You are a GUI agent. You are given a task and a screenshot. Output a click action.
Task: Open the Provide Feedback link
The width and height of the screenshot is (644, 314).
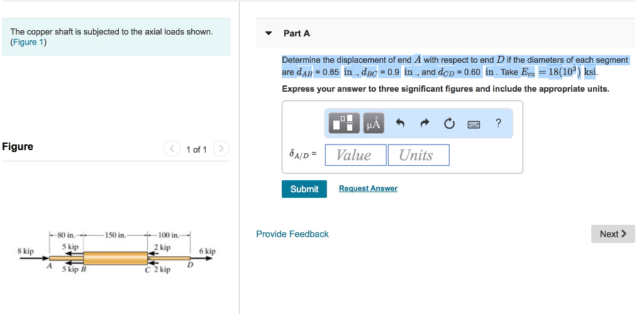click(x=292, y=234)
